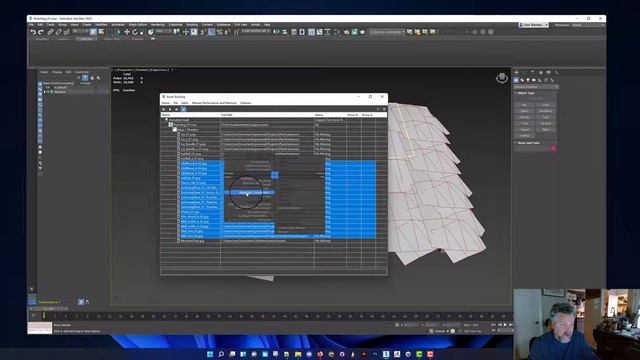Select the Select and Link tool
Screen dimensions: 640x360
[50, 32]
